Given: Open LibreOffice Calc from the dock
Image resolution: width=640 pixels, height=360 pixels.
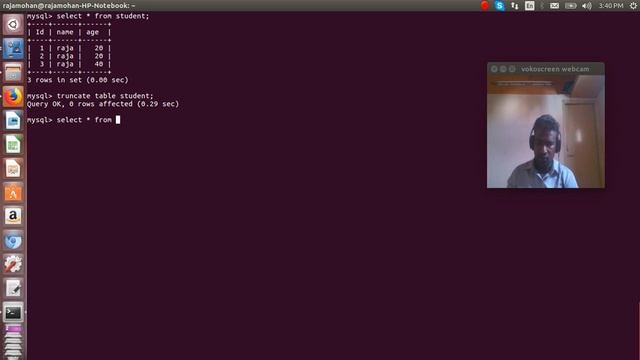Looking at the screenshot, I should [13, 144].
